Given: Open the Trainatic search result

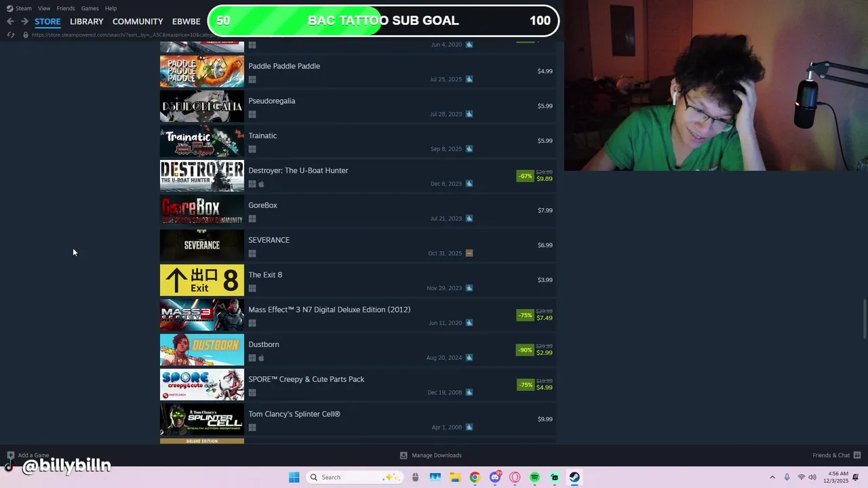Looking at the screenshot, I should click(x=358, y=141).
